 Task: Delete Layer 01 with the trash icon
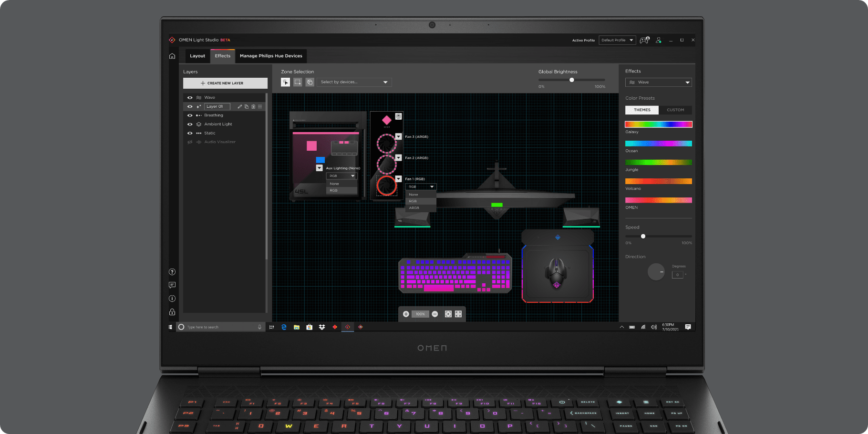pyautogui.click(x=253, y=107)
